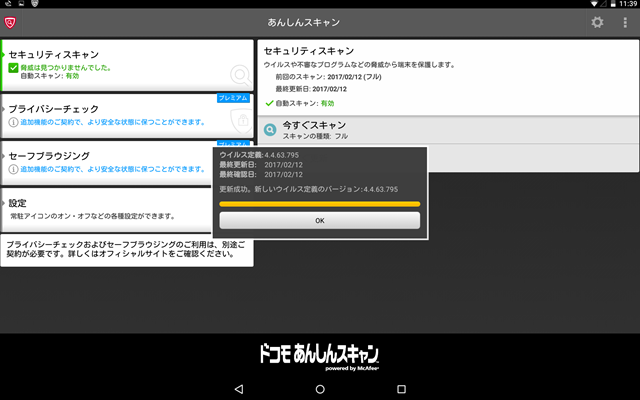Open settings via the gear icon

[x=597, y=22]
